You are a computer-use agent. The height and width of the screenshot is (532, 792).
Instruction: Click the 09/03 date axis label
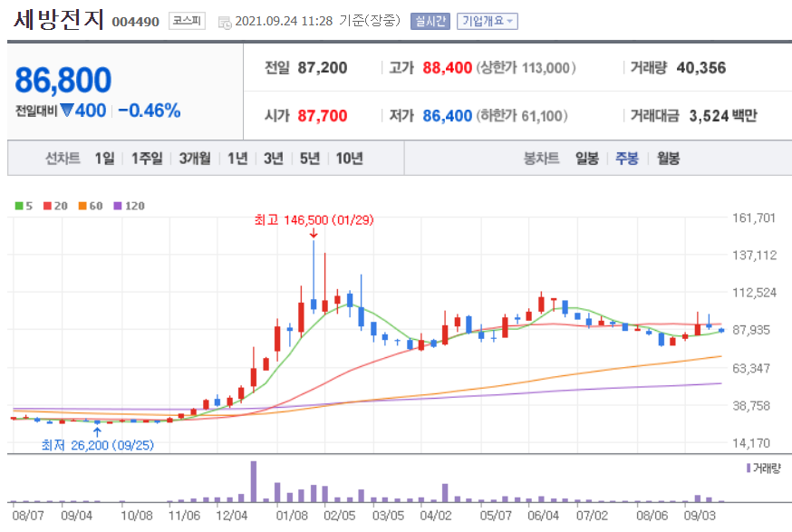(700, 516)
